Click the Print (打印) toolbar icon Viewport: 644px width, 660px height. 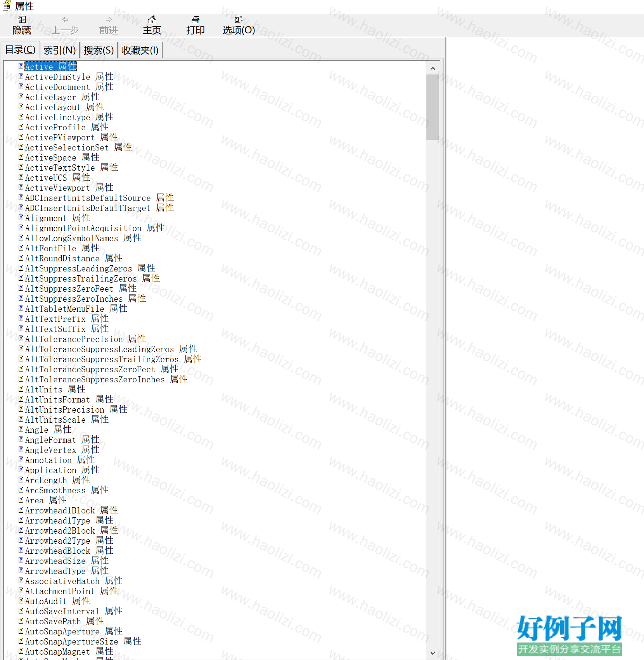pyautogui.click(x=196, y=20)
